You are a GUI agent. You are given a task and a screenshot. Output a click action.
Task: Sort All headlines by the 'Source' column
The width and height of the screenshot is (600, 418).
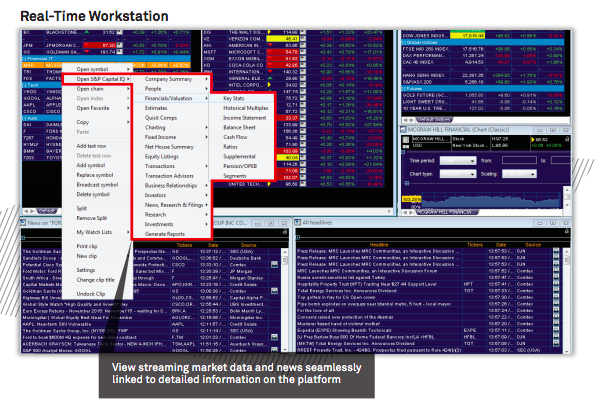(533, 245)
